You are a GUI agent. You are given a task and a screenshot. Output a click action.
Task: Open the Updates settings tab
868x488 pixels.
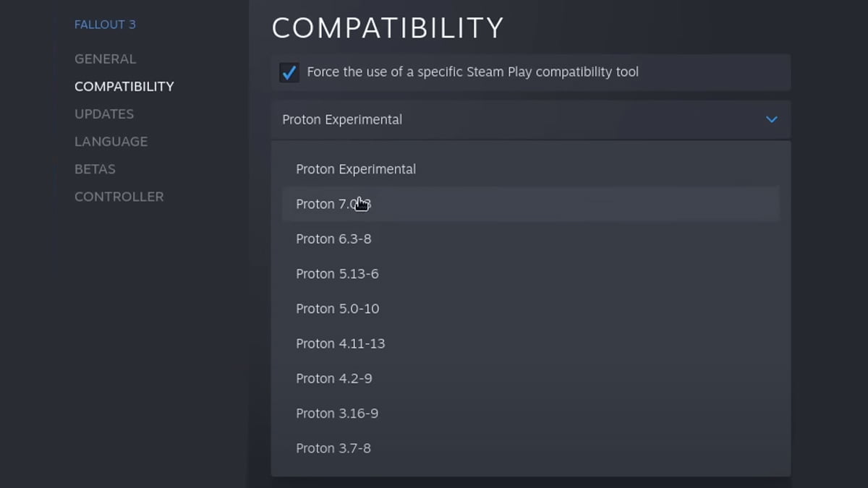[104, 114]
